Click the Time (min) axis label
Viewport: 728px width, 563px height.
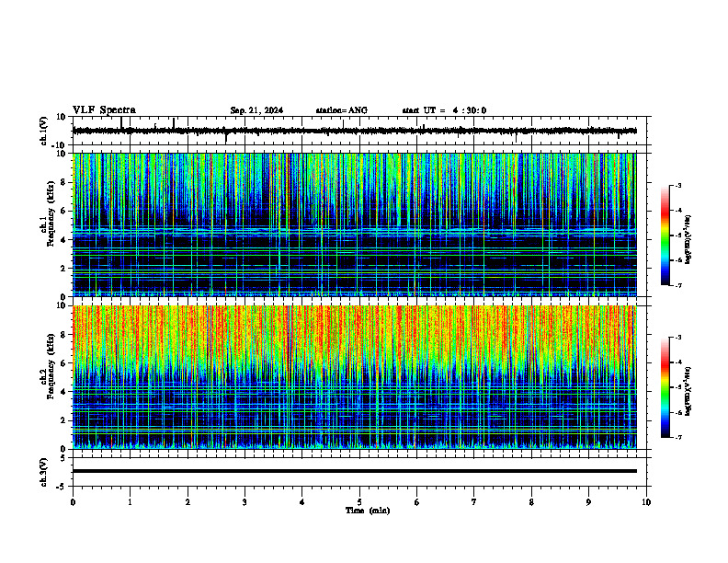[368, 511]
